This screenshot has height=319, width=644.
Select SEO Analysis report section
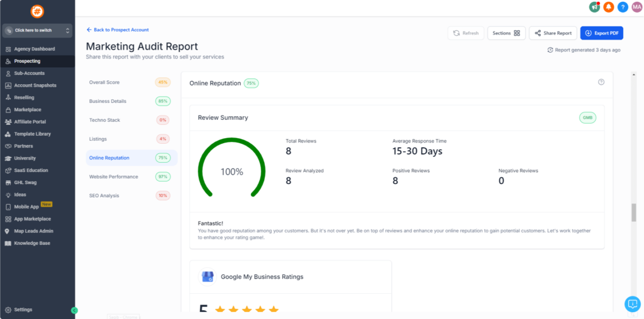[x=104, y=196]
